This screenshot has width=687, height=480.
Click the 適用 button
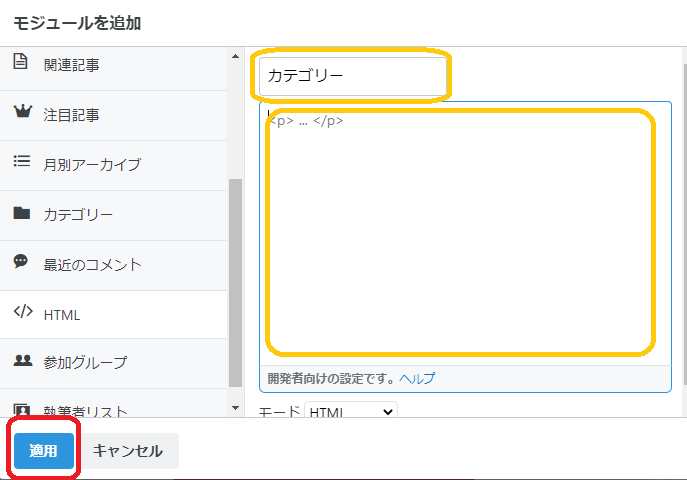coord(43,451)
